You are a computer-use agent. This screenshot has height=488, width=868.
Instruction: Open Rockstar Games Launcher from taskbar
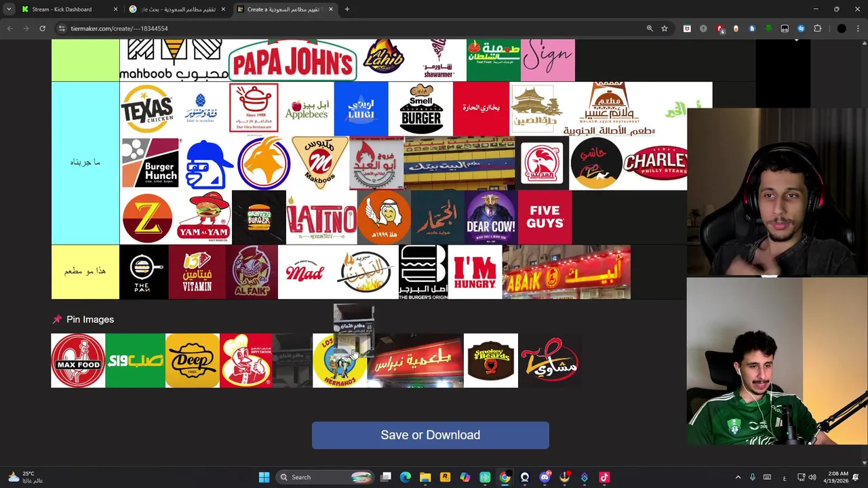(445, 477)
